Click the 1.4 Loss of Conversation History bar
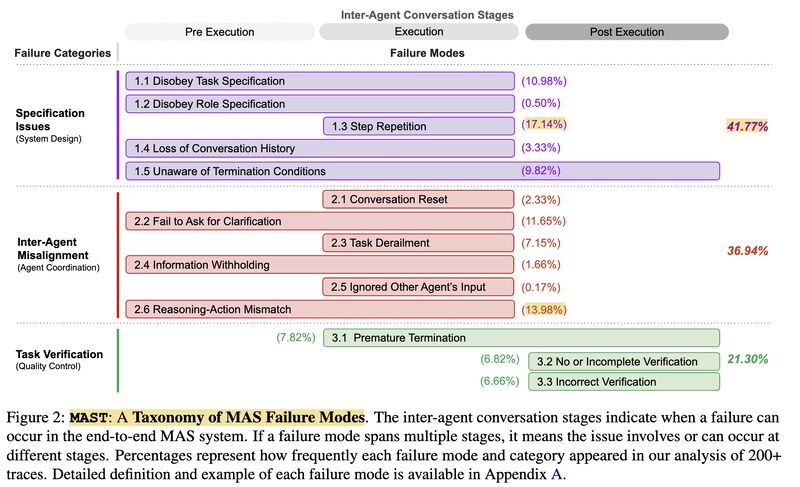This screenshot has height=487, width=800. point(320,148)
